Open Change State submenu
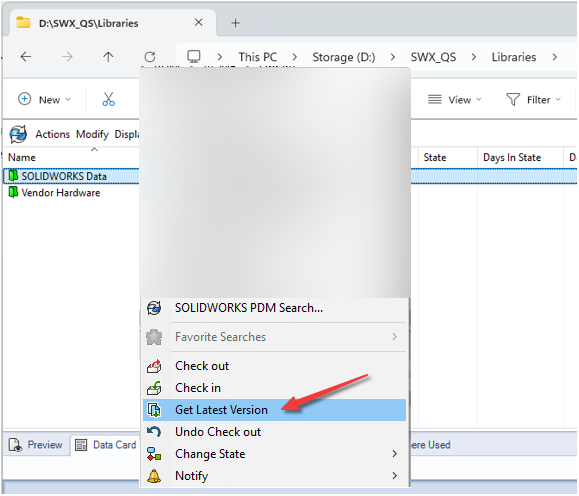This screenshot has height=496, width=579. [x=274, y=454]
